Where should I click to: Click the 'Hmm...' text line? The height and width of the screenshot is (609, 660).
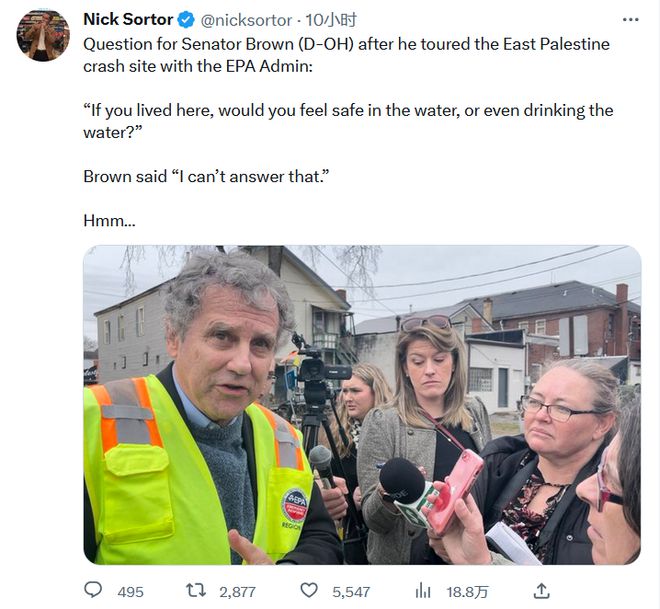[109, 221]
